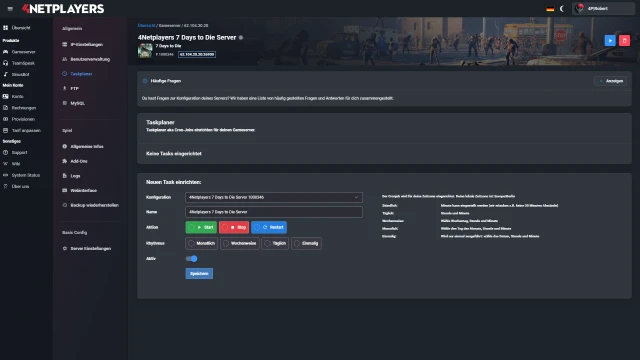This screenshot has width=640, height=360.
Task: Click Anzeigen in Häufige Fragen
Action: [x=611, y=81]
